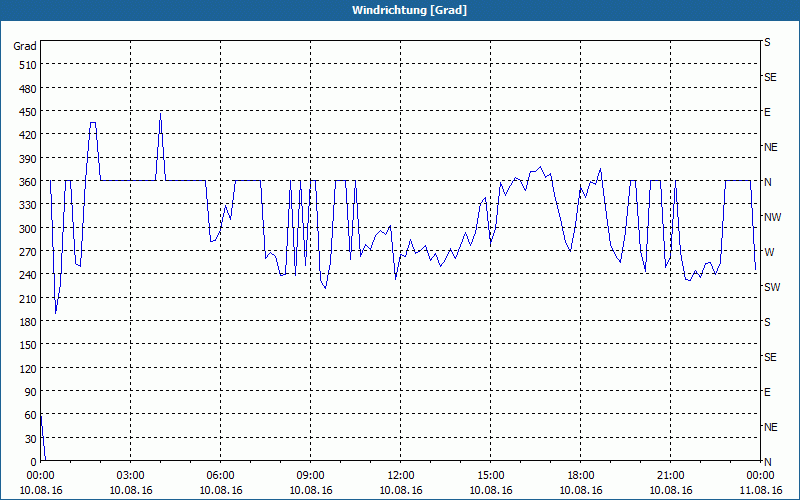
Task: Click the 10.08.16 date under 21:00
Action: click(670, 490)
